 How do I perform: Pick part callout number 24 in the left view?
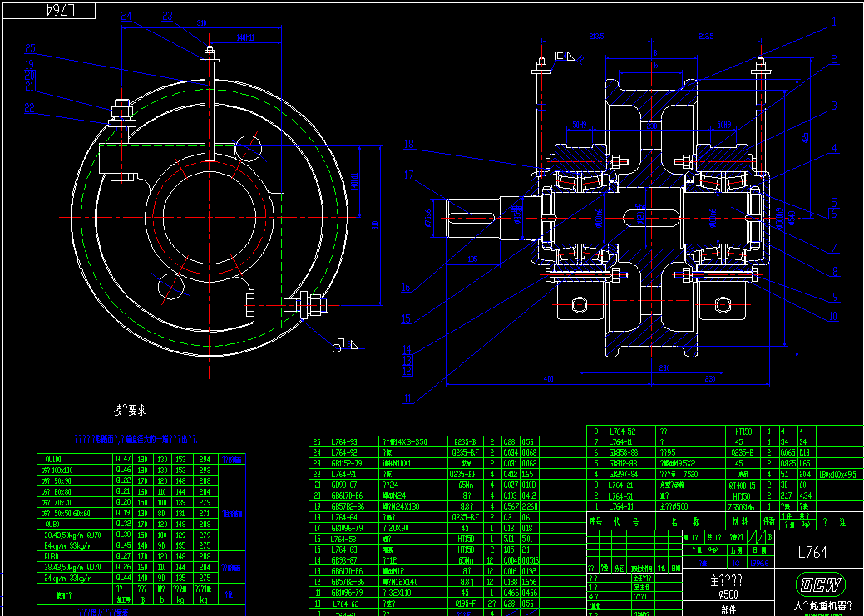coord(126,16)
